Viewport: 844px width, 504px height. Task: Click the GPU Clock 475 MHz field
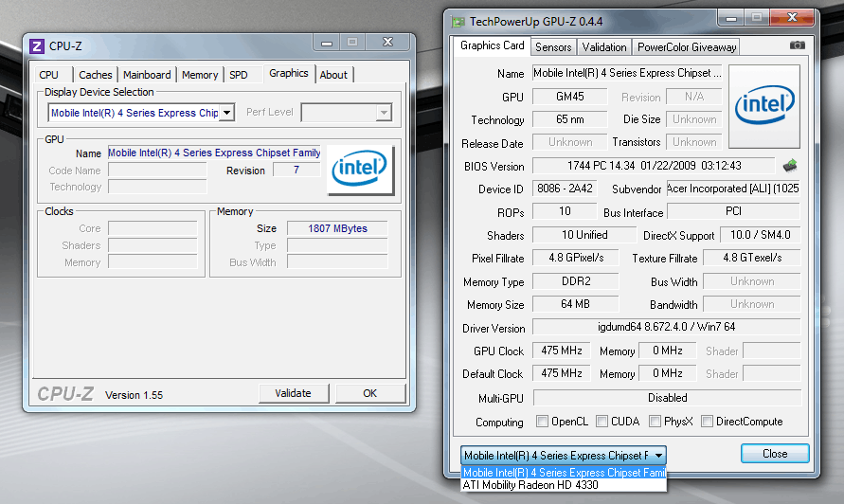562,351
